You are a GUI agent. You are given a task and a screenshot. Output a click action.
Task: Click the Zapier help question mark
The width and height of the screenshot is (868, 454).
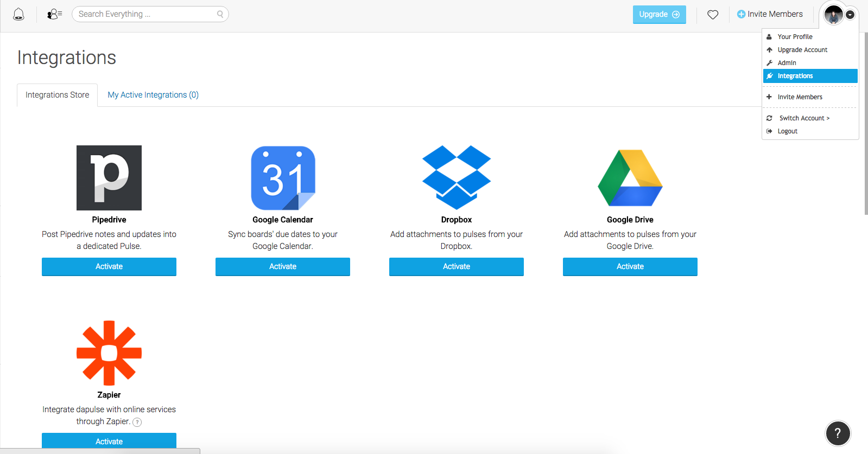coord(137,422)
